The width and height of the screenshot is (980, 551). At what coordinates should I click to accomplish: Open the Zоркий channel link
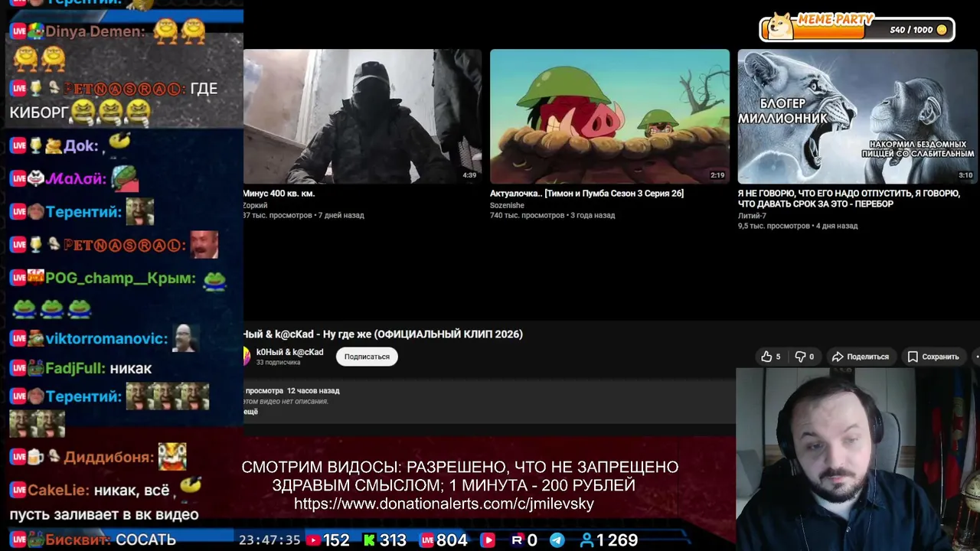point(255,205)
